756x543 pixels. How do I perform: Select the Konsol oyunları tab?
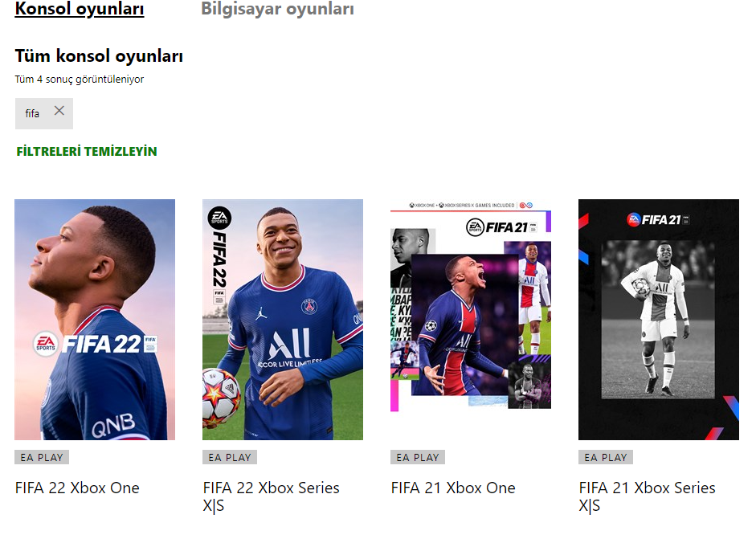click(80, 9)
